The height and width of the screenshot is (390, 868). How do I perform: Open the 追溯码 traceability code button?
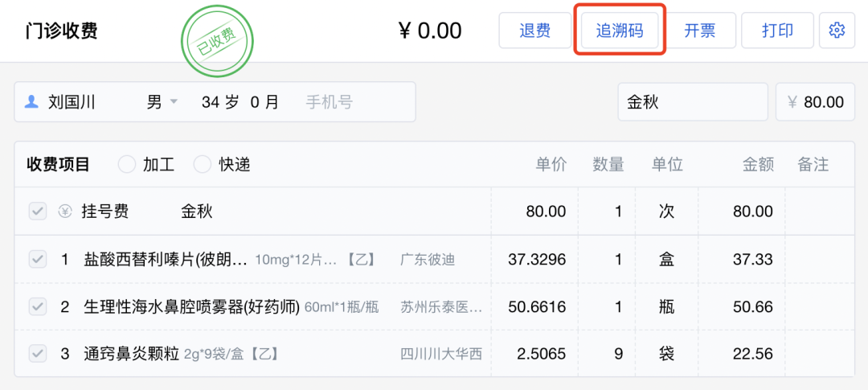click(619, 31)
